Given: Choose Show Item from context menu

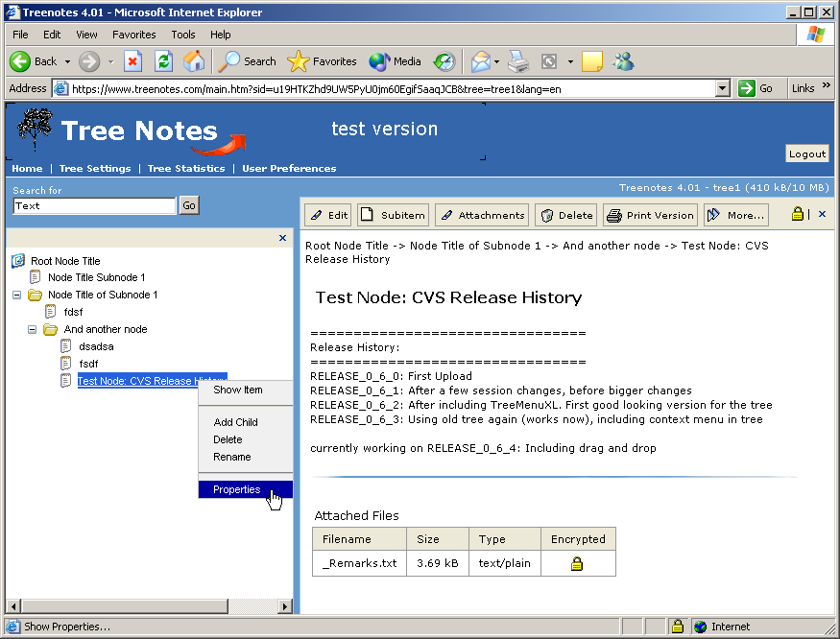Looking at the screenshot, I should click(238, 390).
